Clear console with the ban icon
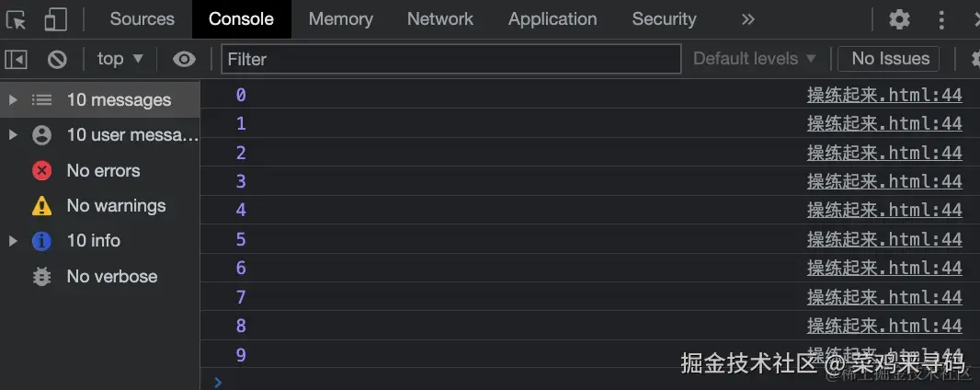Viewport: 980px width, 390px height. point(57,59)
